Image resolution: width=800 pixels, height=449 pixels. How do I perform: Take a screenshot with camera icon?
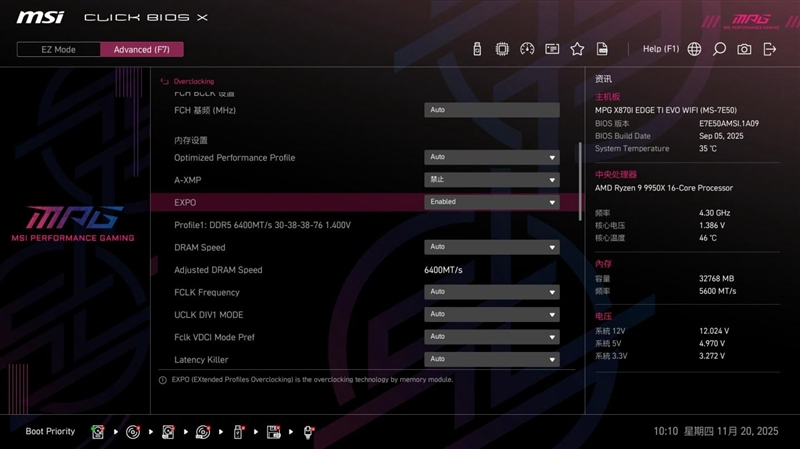tap(744, 49)
